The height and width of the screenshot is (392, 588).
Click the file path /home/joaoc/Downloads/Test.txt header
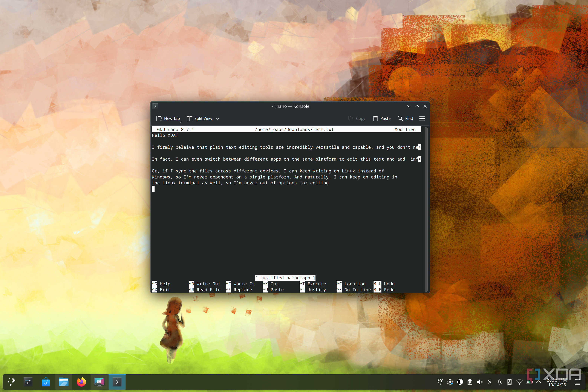point(294,129)
